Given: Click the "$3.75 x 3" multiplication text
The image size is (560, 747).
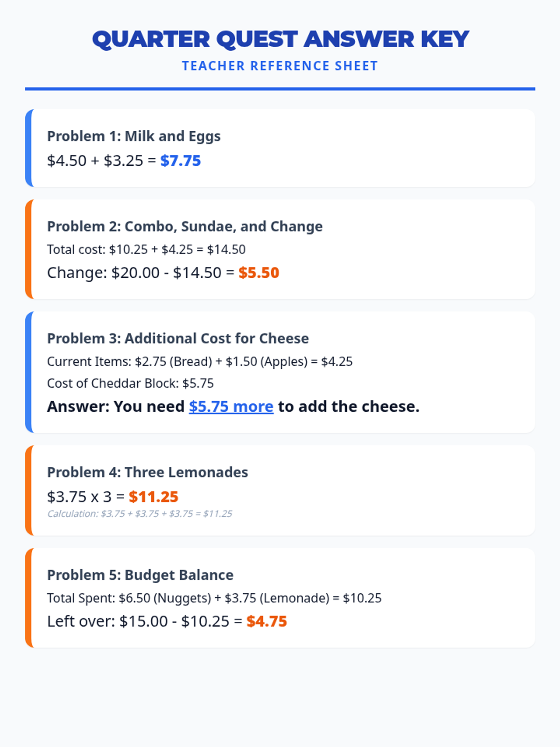Looking at the screenshot, I should [x=79, y=497].
